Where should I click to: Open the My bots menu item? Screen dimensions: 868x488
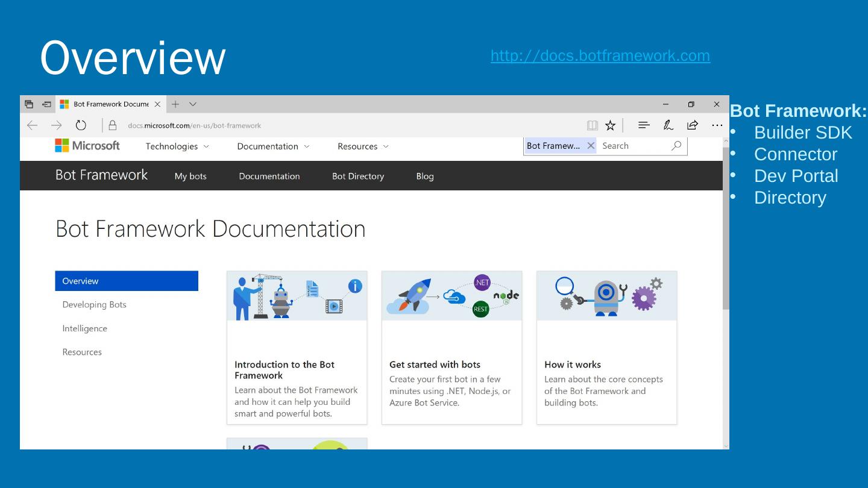click(190, 177)
